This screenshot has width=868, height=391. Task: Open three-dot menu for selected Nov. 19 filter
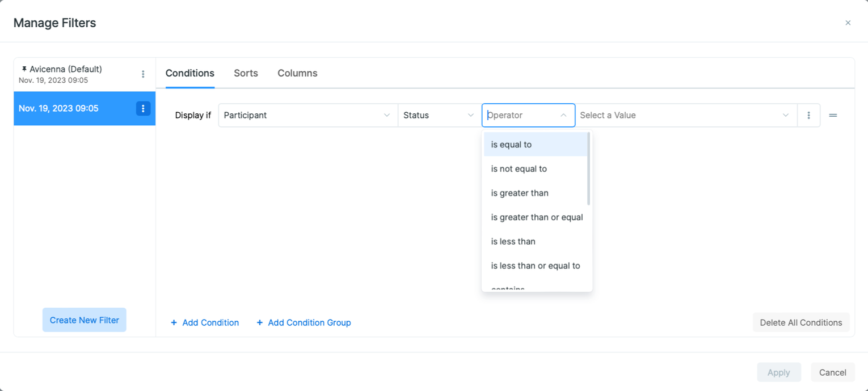pyautogui.click(x=143, y=108)
